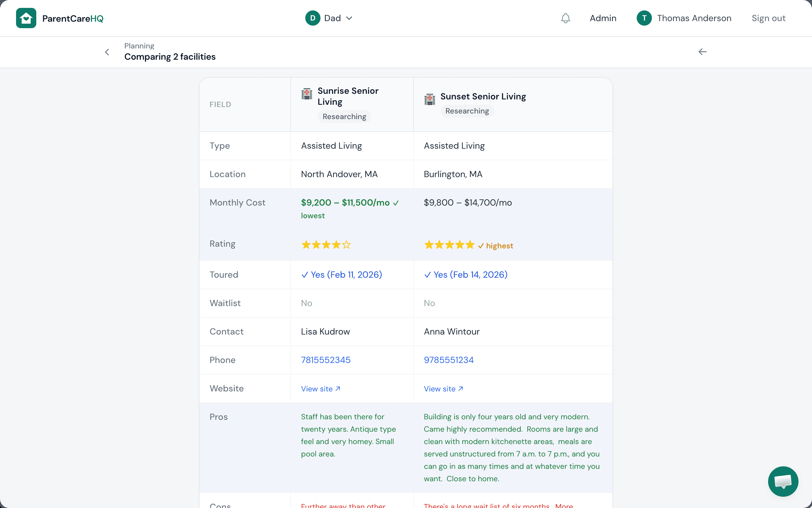812x508 pixels.
Task: Click the fifth star in Sunrise's rating
Action: tap(346, 245)
